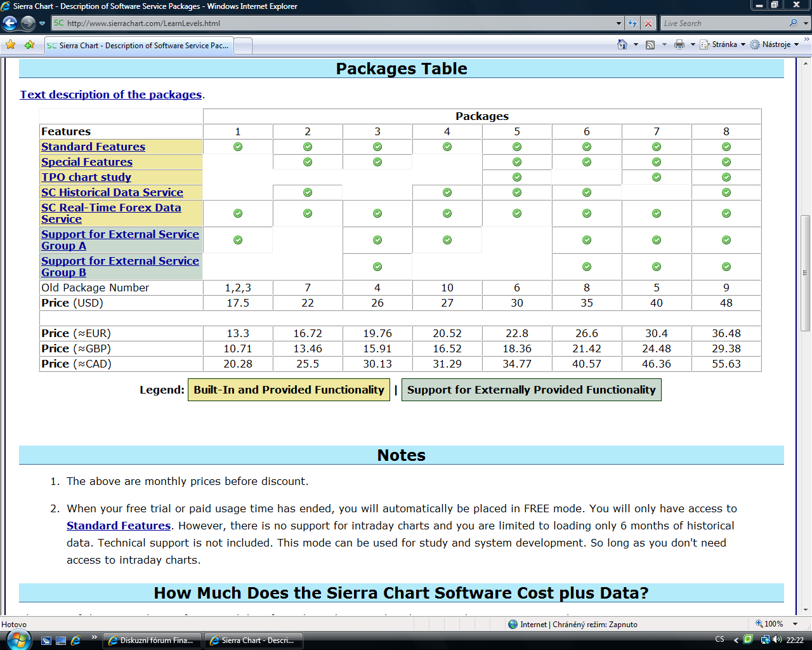Click the Live Search magnifier icon
Screen dimensions: 812x650
coord(793,23)
